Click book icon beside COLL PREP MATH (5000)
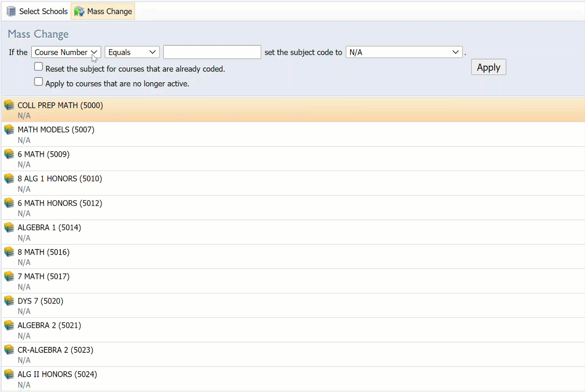Screen dimensions: 585x392 (x=9, y=105)
